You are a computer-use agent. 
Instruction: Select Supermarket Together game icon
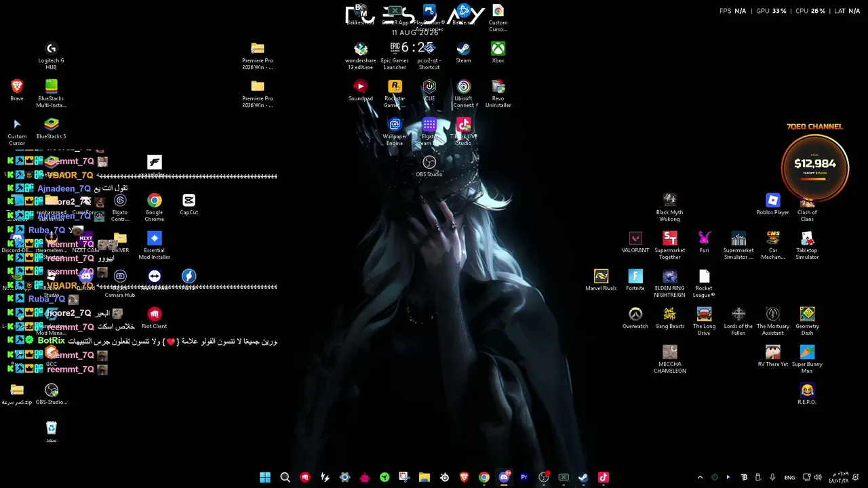coord(669,245)
